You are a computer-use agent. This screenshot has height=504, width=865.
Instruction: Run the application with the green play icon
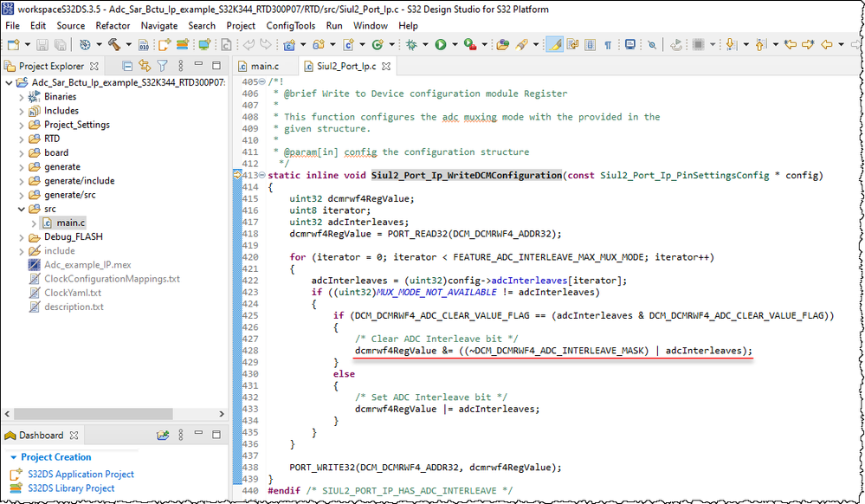[x=441, y=44]
